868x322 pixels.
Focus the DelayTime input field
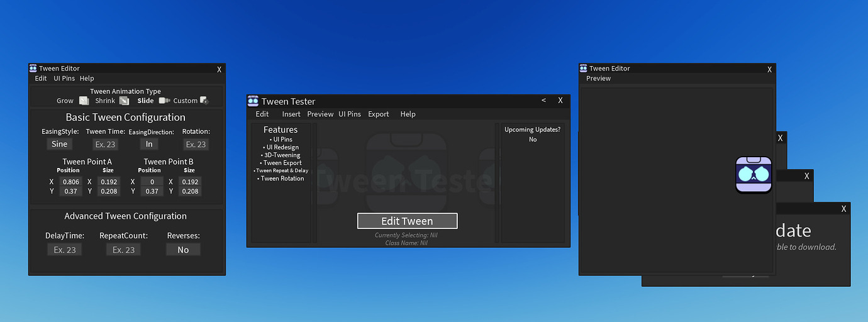tap(65, 250)
